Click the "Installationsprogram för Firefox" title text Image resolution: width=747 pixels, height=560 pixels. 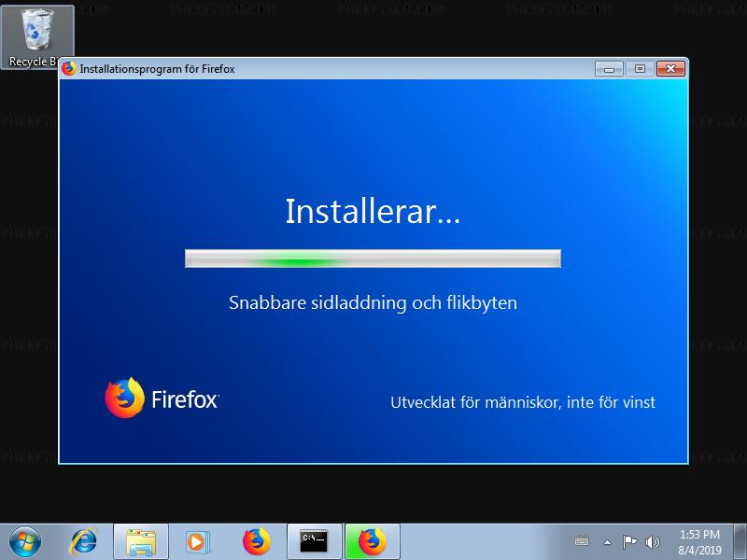coord(157,69)
